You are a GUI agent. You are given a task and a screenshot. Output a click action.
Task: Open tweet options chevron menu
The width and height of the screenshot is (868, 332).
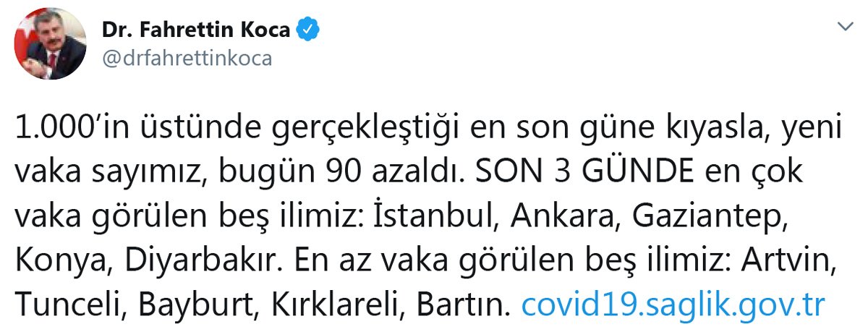click(844, 26)
